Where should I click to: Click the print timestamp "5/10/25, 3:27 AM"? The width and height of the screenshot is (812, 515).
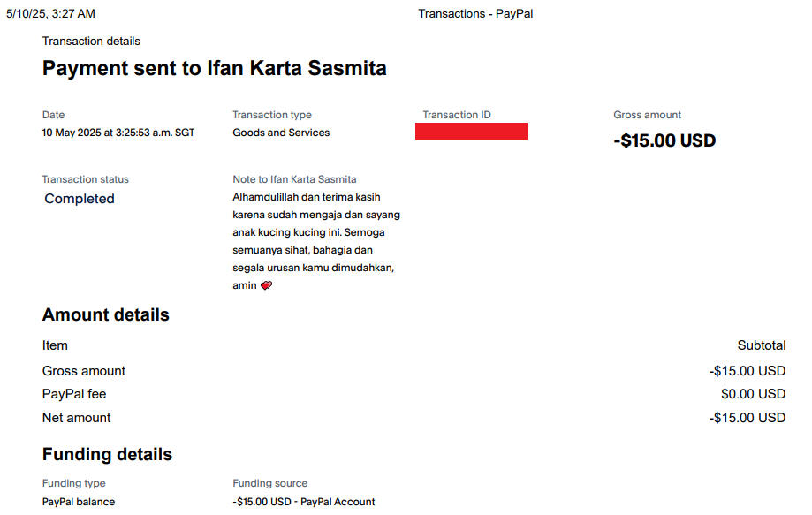point(50,13)
